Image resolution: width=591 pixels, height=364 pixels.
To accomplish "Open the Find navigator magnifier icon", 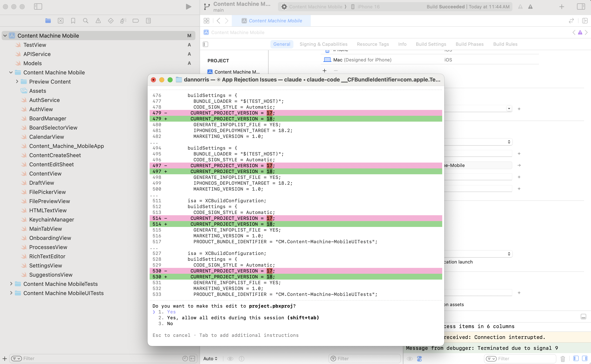I will [x=85, y=21].
